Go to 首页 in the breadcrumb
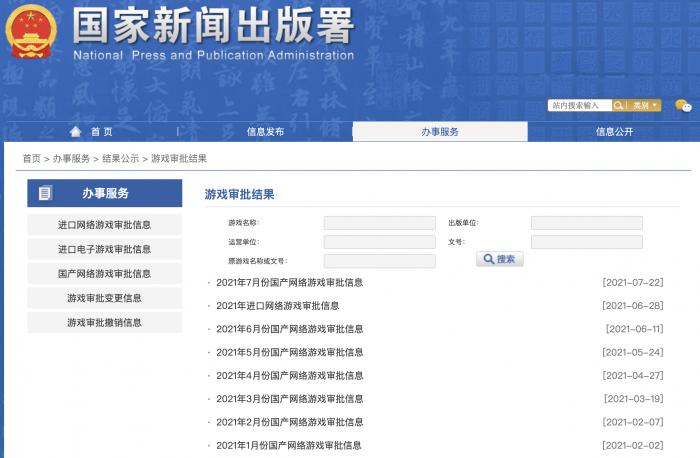Viewport: 700px width, 458px height. tap(31, 158)
